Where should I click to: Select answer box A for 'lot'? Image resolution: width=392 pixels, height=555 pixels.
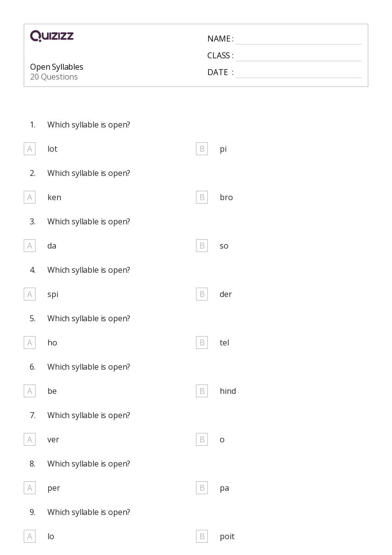(30, 149)
